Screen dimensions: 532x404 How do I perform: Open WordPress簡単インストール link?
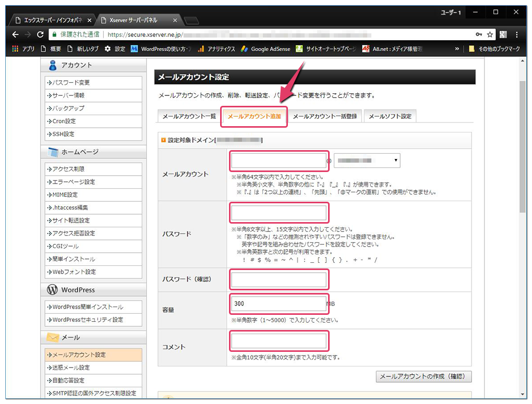click(x=93, y=307)
